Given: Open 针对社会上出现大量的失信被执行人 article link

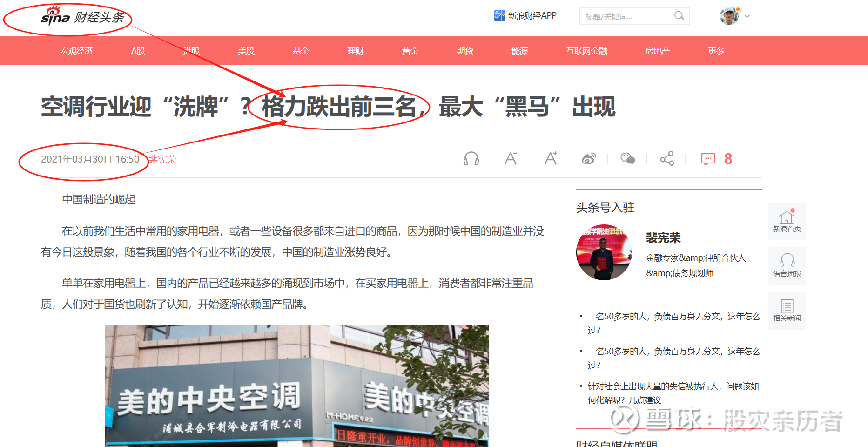Looking at the screenshot, I should point(673,393).
